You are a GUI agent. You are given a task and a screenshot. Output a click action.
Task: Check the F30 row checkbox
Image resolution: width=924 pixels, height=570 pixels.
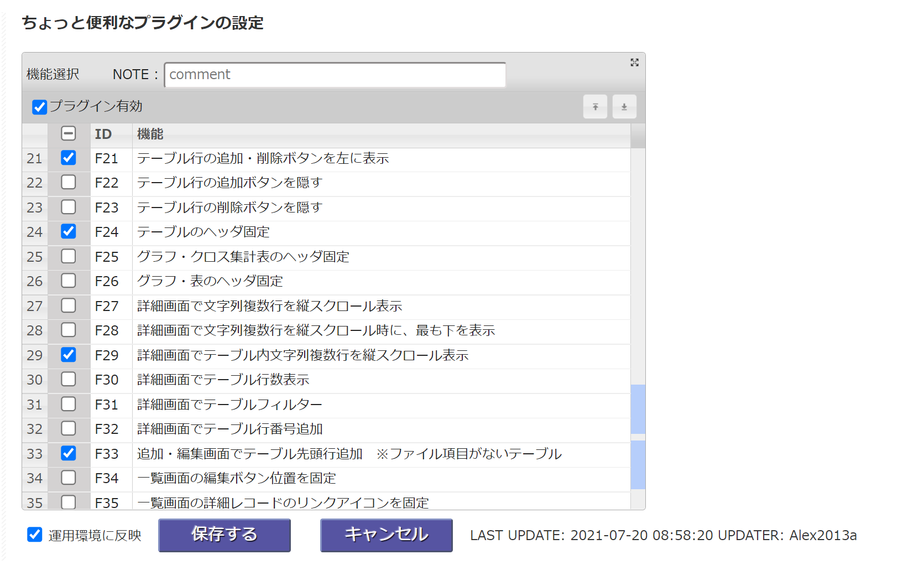click(x=69, y=379)
